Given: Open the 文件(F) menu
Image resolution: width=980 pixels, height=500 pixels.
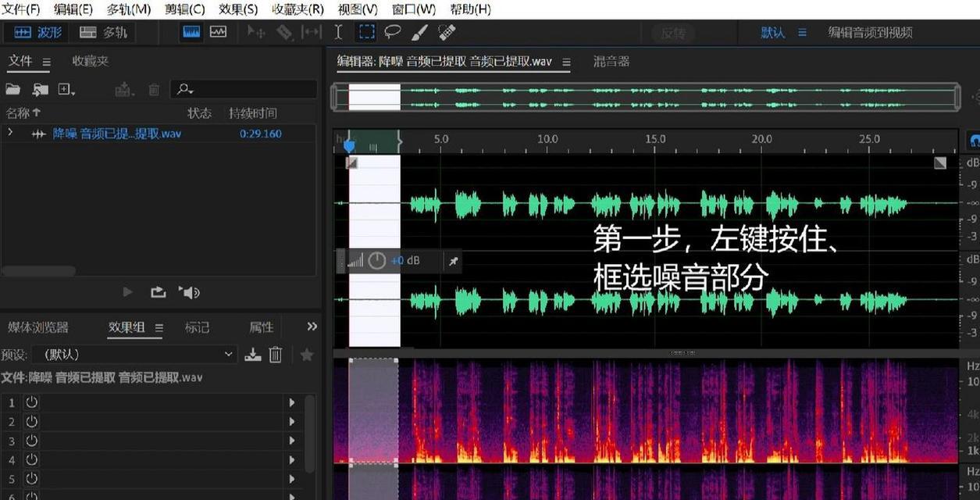Looking at the screenshot, I should [x=21, y=9].
